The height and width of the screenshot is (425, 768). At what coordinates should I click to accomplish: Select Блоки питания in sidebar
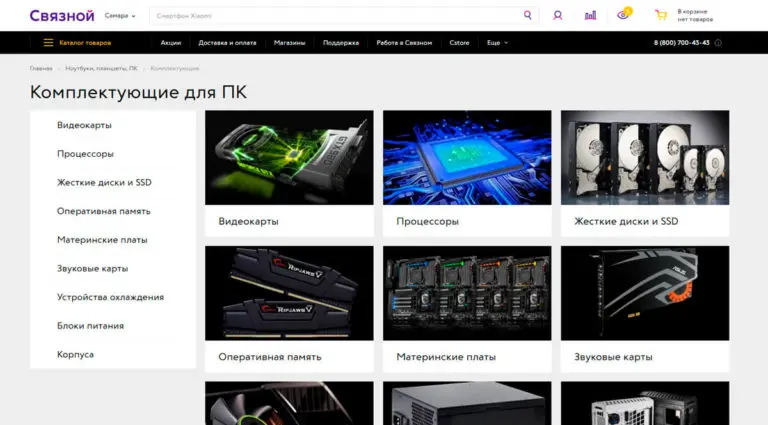point(91,326)
